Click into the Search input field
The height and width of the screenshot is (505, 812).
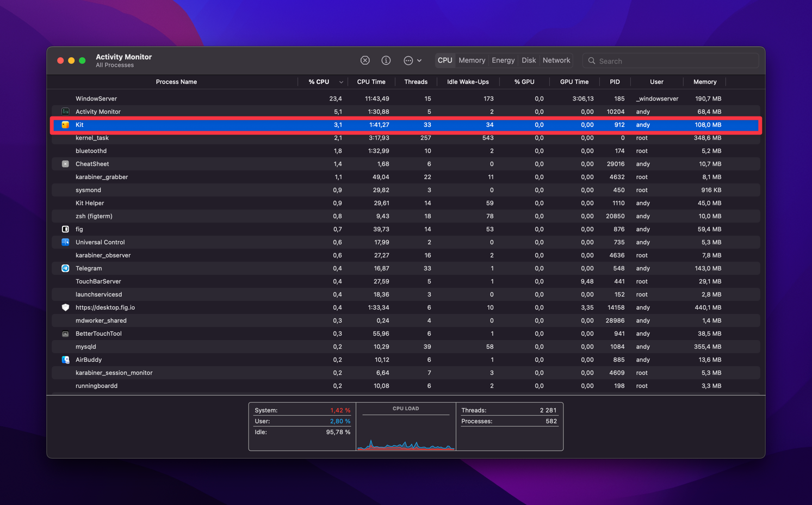670,61
